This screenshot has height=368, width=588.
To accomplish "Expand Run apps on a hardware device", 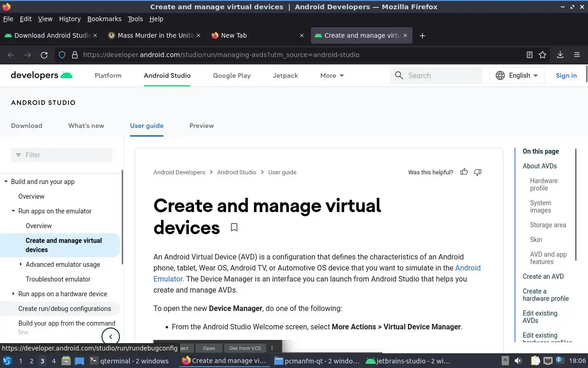I will click(13, 294).
